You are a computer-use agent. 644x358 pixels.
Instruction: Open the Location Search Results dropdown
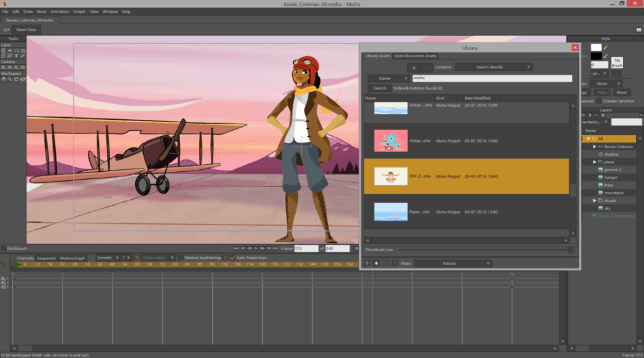click(x=493, y=67)
